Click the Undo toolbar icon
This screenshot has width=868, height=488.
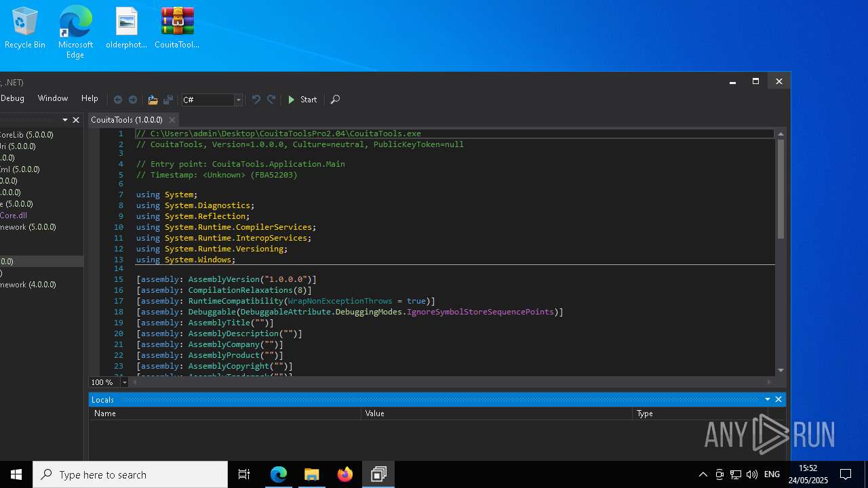[x=256, y=100]
